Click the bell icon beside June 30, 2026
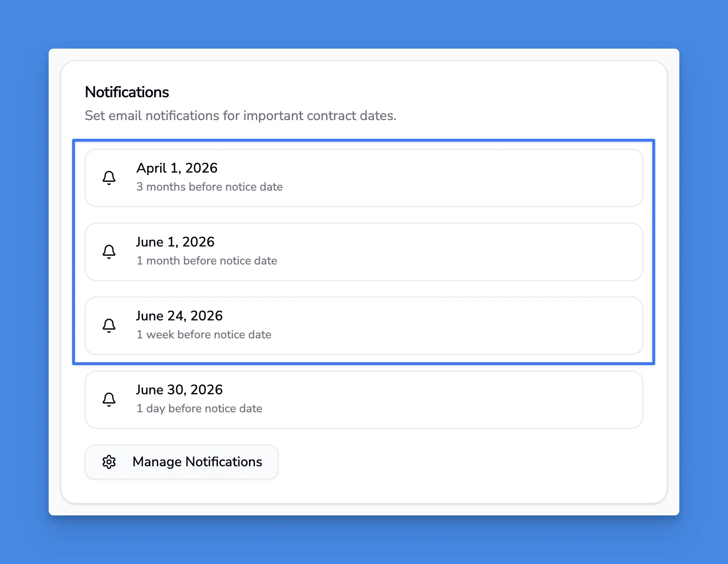 tap(109, 399)
